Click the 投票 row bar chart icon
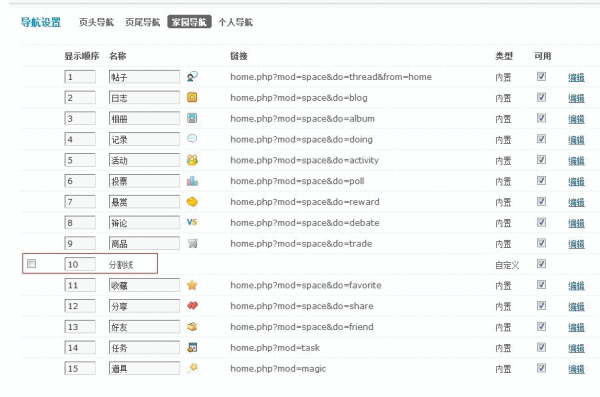Image resolution: width=600 pixels, height=397 pixels. [x=192, y=181]
